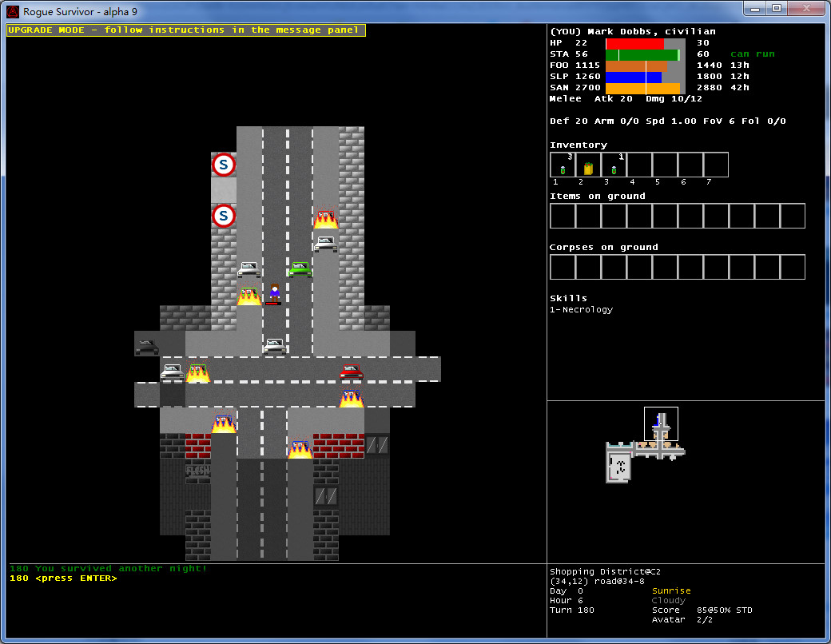Click the white car below the burning red car
The height and width of the screenshot is (644, 831).
pyautogui.click(x=325, y=243)
